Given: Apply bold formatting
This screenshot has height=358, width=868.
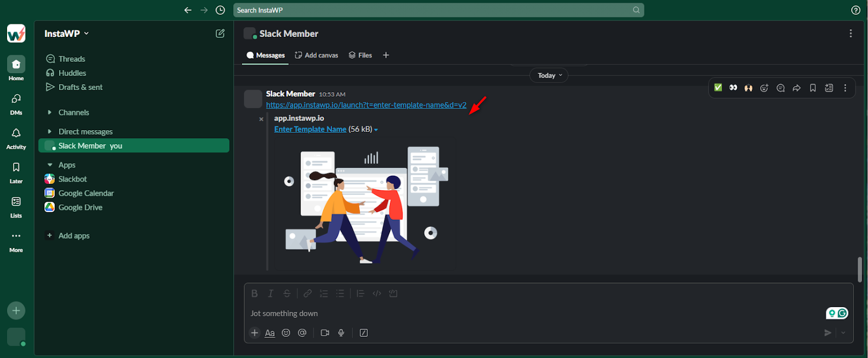Looking at the screenshot, I should [x=254, y=293].
